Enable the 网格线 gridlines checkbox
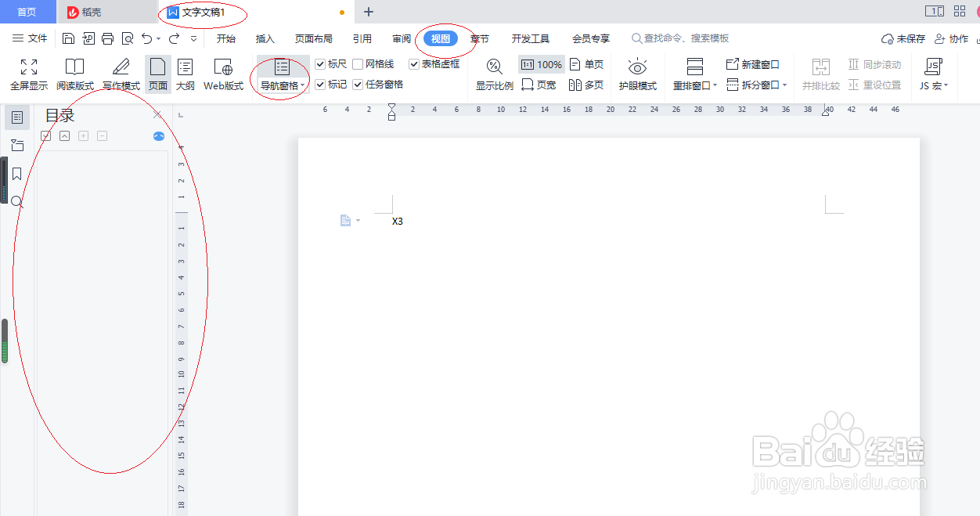The height and width of the screenshot is (516, 980). [356, 64]
